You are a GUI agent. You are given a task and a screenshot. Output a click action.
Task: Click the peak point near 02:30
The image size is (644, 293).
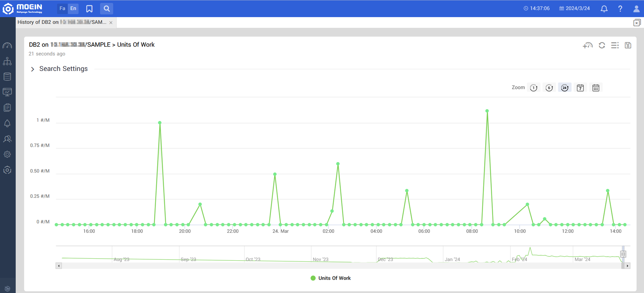point(338,164)
